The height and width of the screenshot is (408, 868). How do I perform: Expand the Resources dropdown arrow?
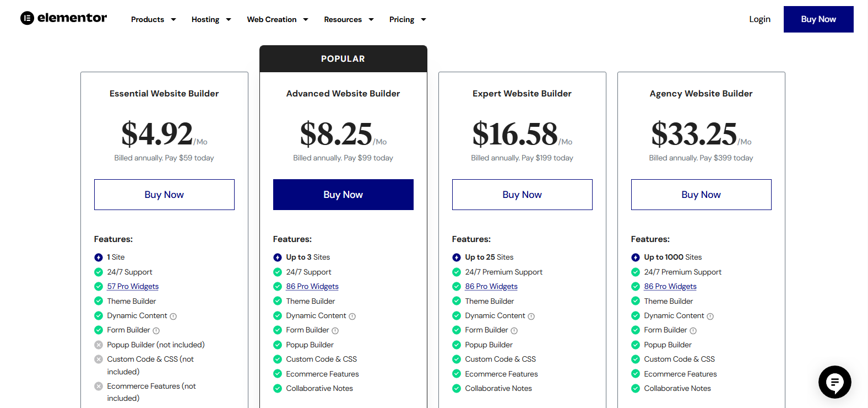(x=371, y=19)
